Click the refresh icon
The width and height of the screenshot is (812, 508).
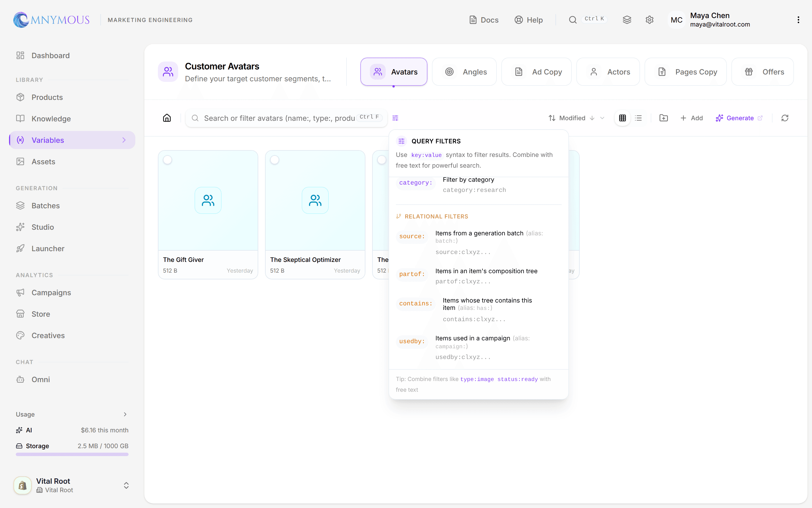(x=785, y=118)
